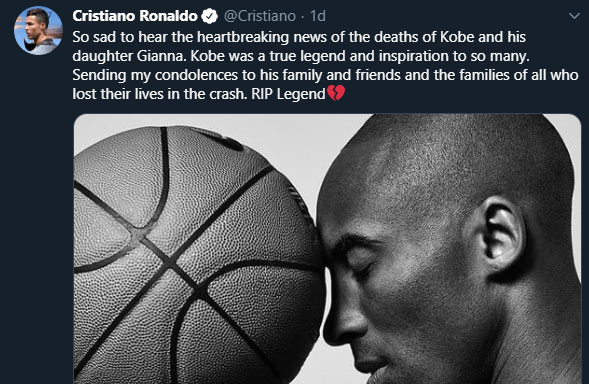Visit the @Cristiano handle link
Image resolution: width=589 pixels, height=384 pixels.
tap(260, 16)
